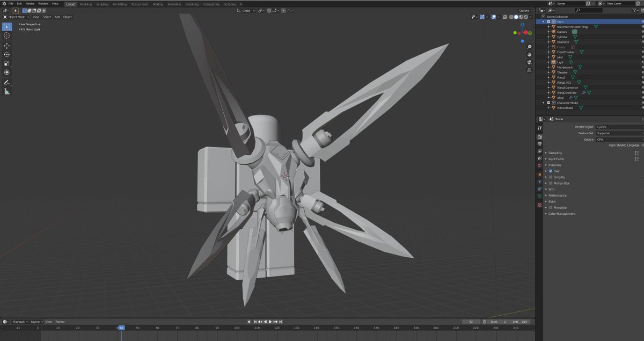Open the Texture properties tab icon
This screenshot has width=644, height=341.
[539, 204]
